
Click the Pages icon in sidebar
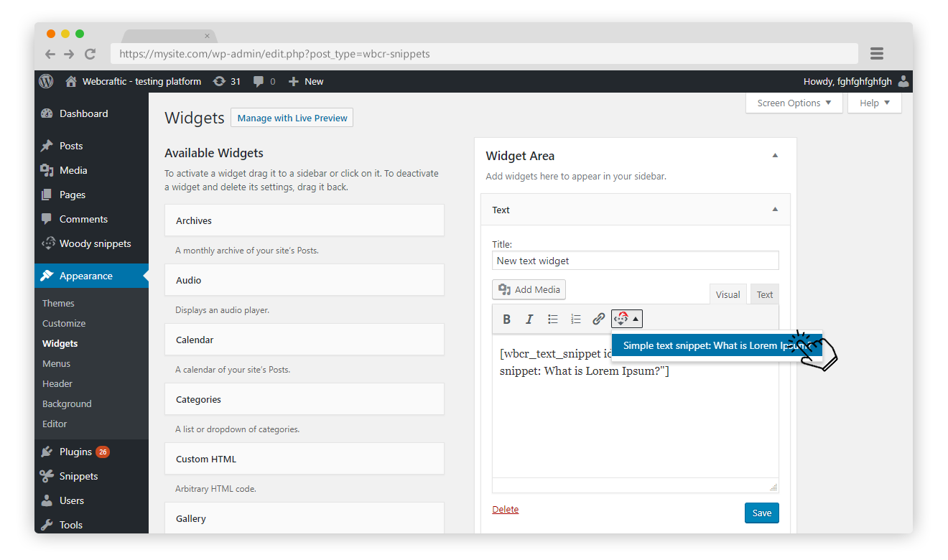47,195
